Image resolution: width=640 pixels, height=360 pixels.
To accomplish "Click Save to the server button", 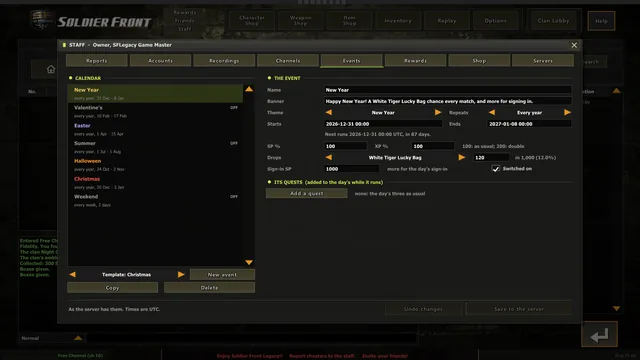I will tap(519, 309).
